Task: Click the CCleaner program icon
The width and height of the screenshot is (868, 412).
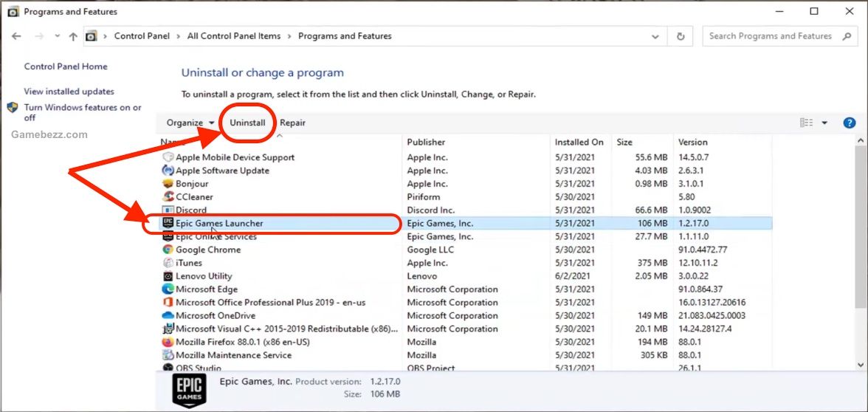Action: click(168, 196)
